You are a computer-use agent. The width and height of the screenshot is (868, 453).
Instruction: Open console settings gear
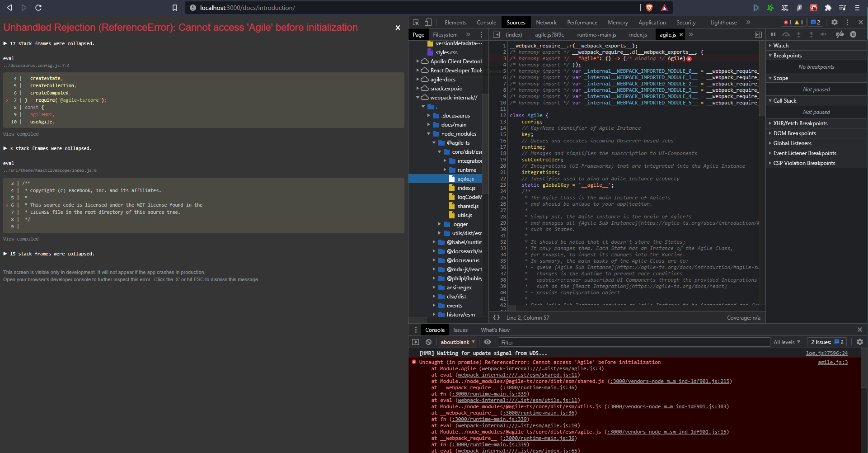(x=859, y=342)
